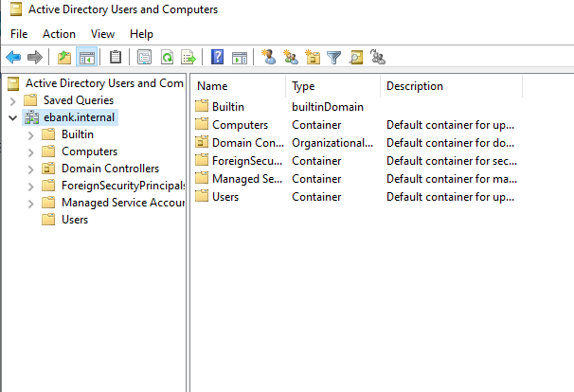
Task: Click the 'Default container for do...' description
Action: 450,143
